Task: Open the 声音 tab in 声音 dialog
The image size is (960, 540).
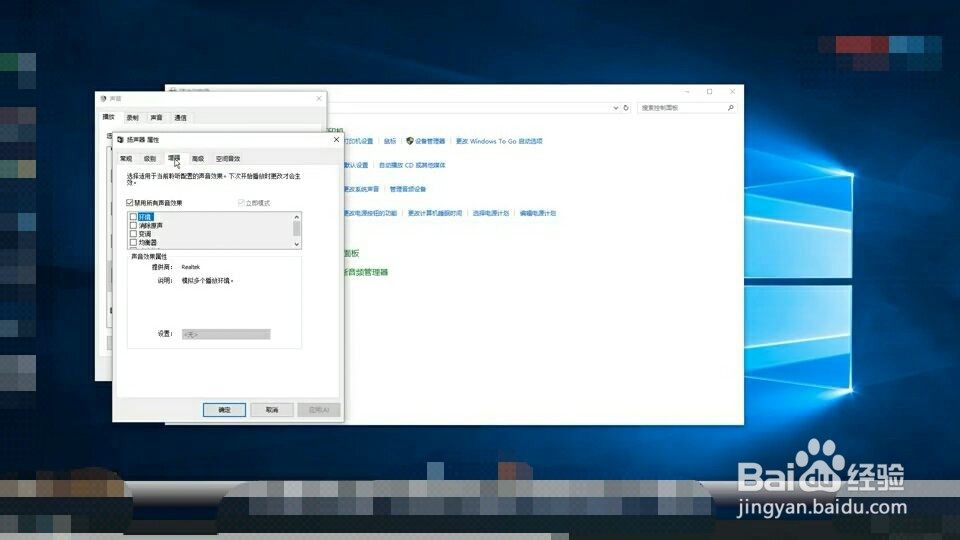Action: [156, 118]
